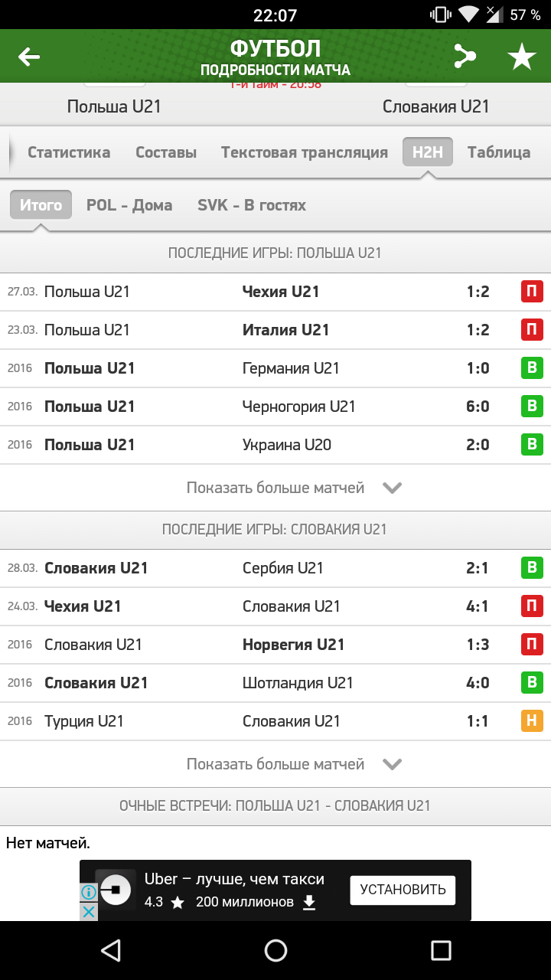Tap Android home navigation button
Screen dimensions: 551x980
click(x=275, y=950)
